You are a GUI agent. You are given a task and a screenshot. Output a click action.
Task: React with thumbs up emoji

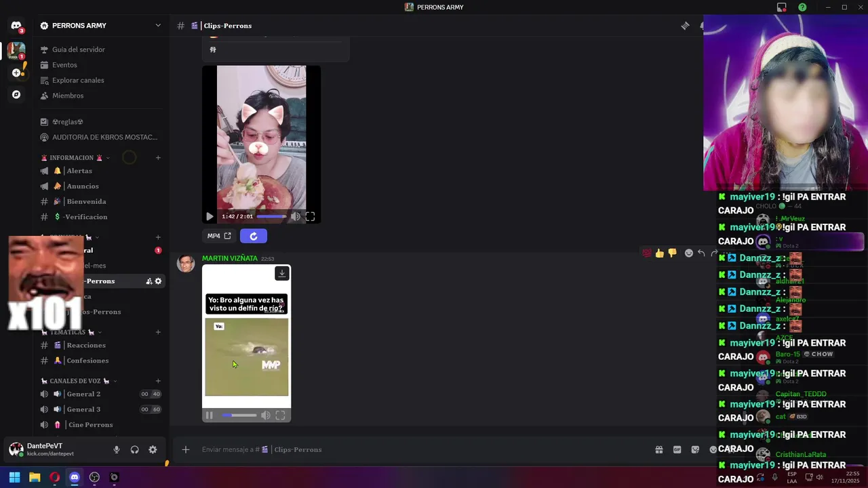pyautogui.click(x=660, y=253)
